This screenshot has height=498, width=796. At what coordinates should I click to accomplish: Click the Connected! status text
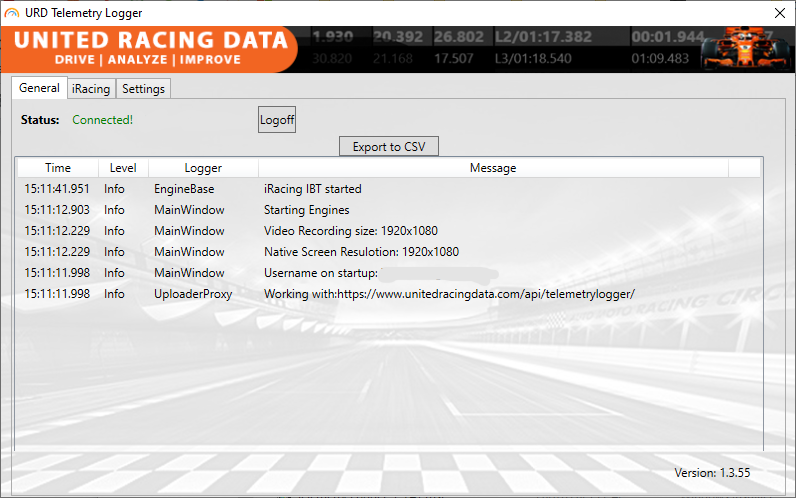click(x=103, y=120)
